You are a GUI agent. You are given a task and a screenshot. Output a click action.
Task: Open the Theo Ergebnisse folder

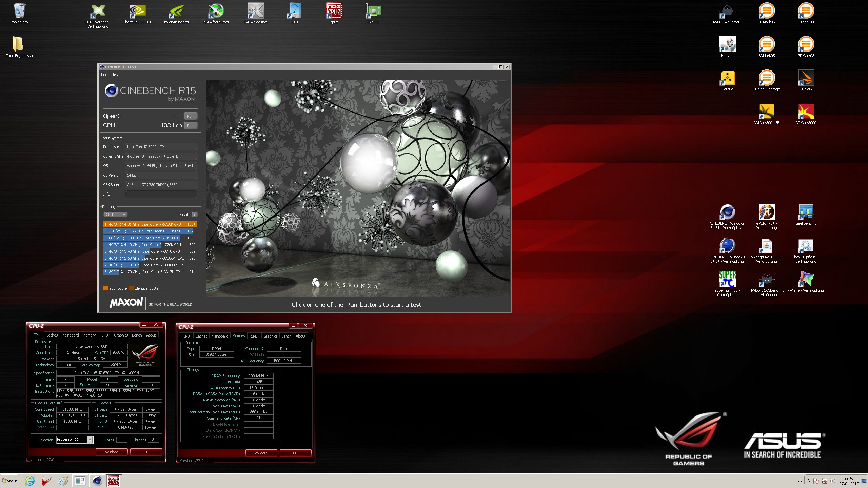(x=19, y=47)
